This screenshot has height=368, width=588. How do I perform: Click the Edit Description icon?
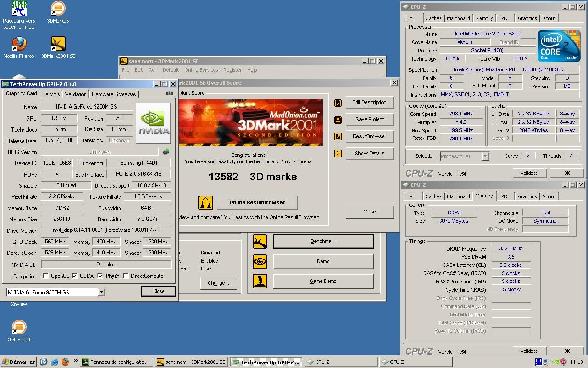[x=338, y=103]
